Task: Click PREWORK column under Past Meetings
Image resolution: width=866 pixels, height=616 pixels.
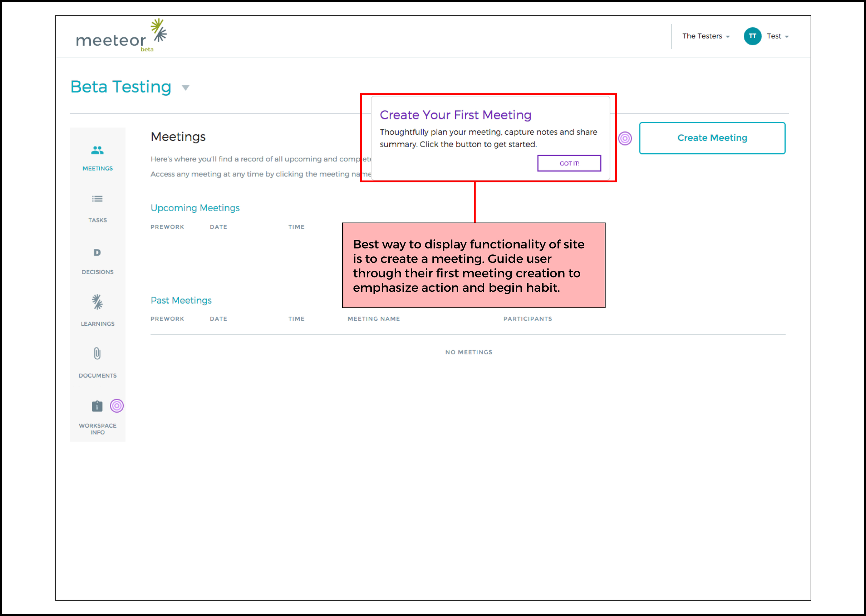Action: coord(167,319)
